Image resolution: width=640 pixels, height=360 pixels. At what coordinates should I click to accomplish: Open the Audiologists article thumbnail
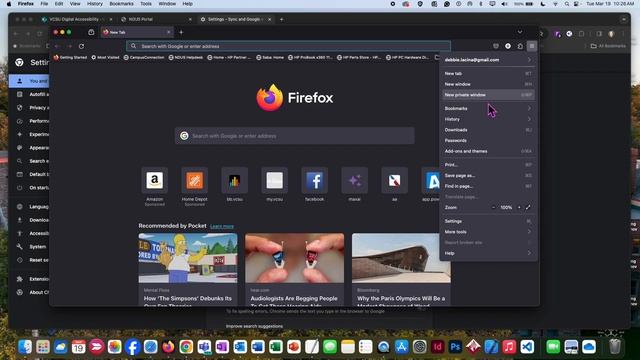click(x=295, y=258)
